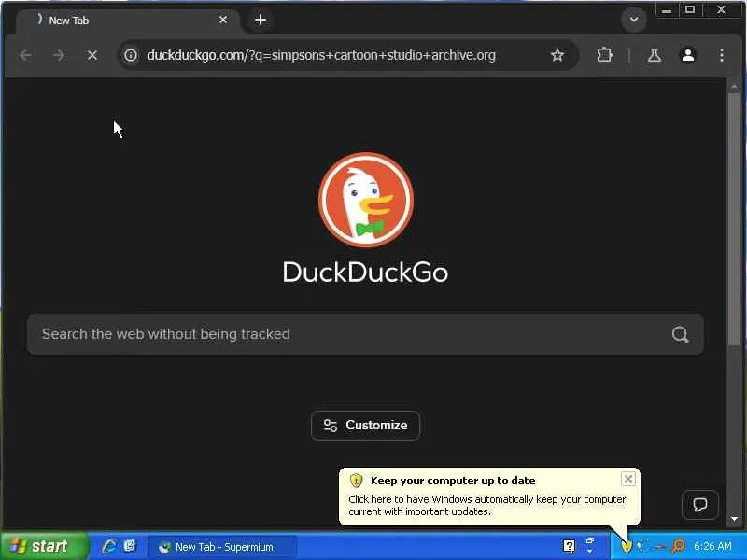Image resolution: width=747 pixels, height=560 pixels.
Task: View site information icon in address bar
Action: tap(131, 55)
